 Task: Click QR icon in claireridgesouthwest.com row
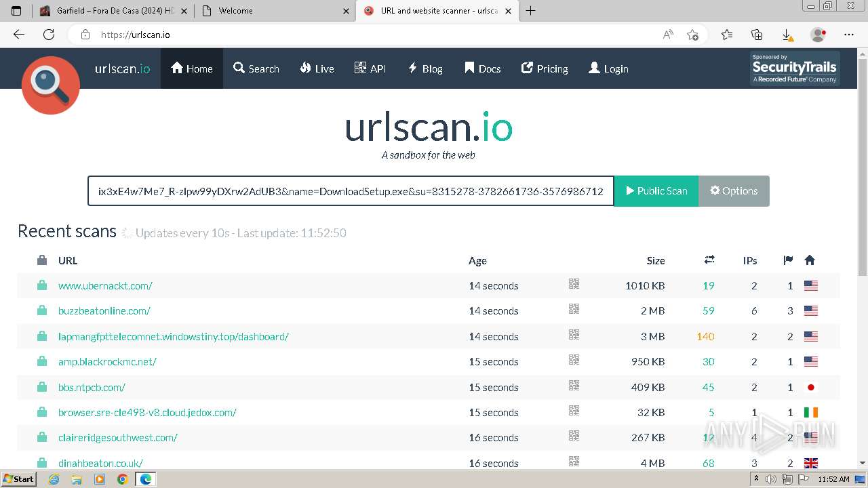(574, 436)
